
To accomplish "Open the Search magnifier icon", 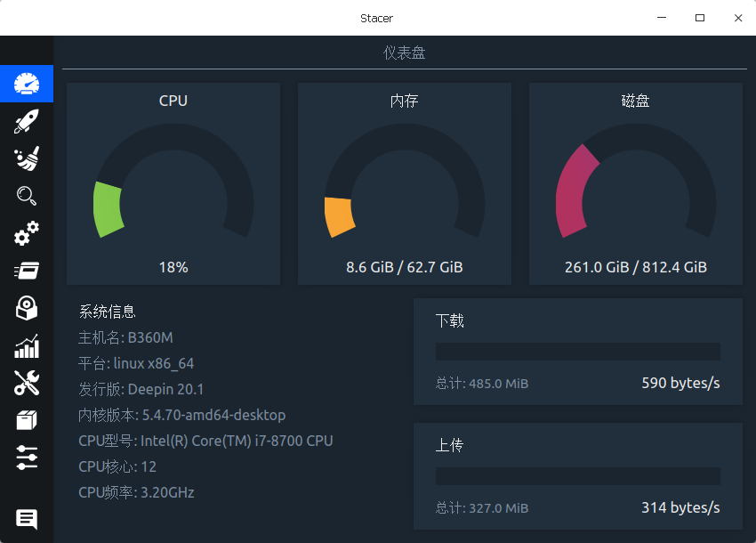I will (x=27, y=196).
